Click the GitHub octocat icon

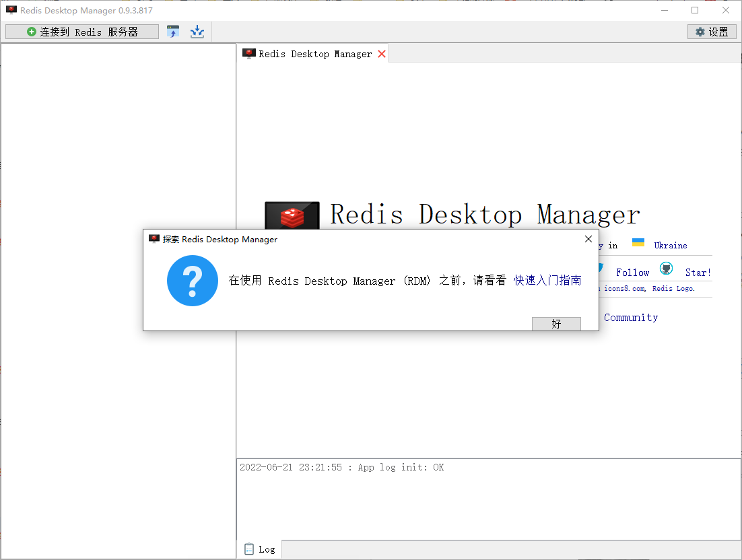pyautogui.click(x=667, y=269)
